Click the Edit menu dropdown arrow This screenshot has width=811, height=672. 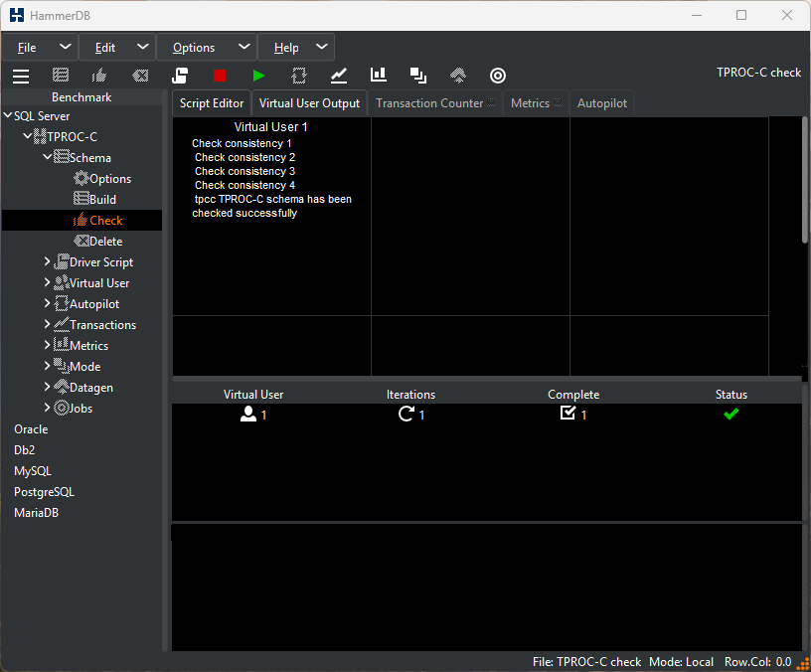pyautogui.click(x=143, y=47)
